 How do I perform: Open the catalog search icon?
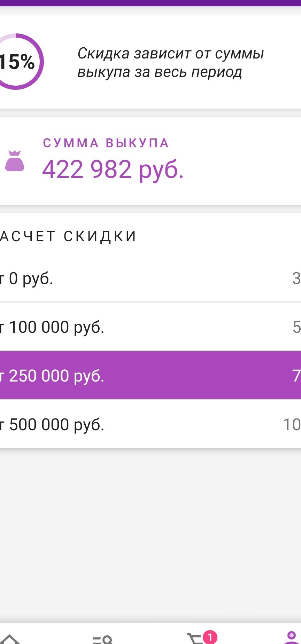[x=102, y=639]
